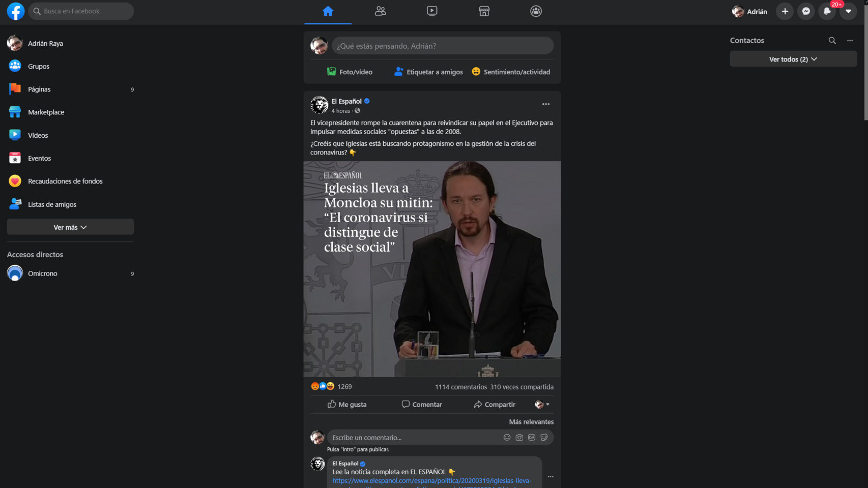The height and width of the screenshot is (488, 868).
Task: Select the Watch tab icon in top navigation
Action: click(x=432, y=11)
